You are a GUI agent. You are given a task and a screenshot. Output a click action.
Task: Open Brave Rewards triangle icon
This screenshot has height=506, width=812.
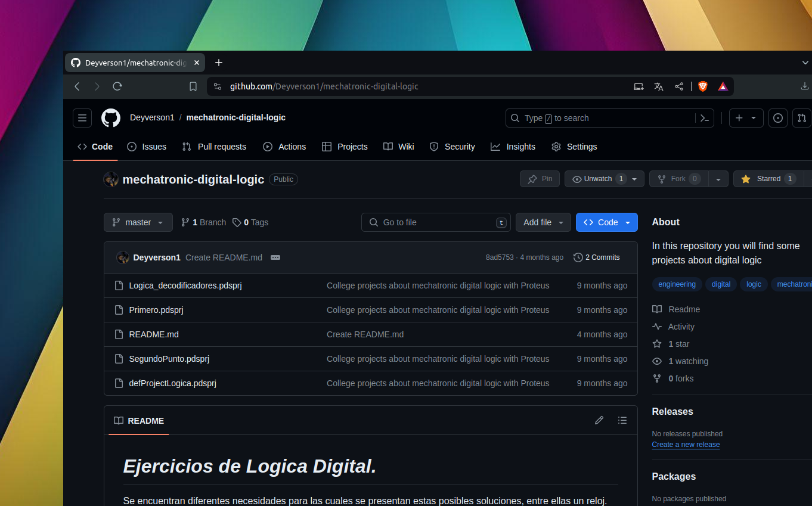click(723, 86)
